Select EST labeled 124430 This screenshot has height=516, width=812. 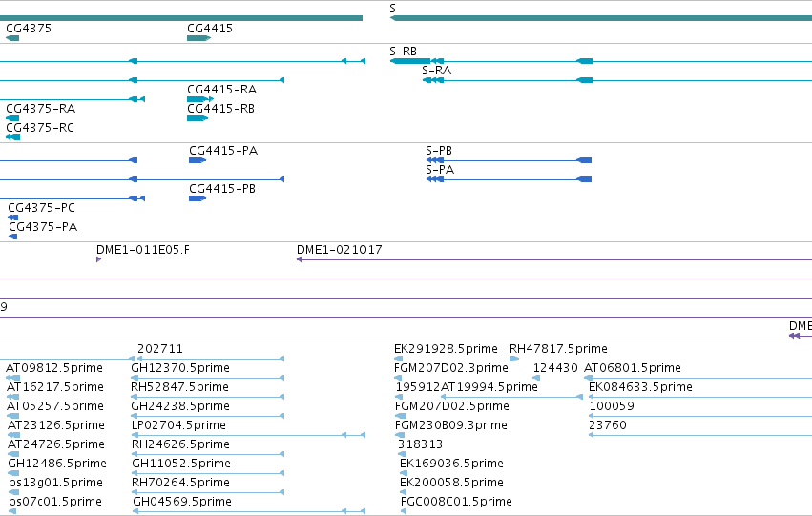(x=555, y=368)
